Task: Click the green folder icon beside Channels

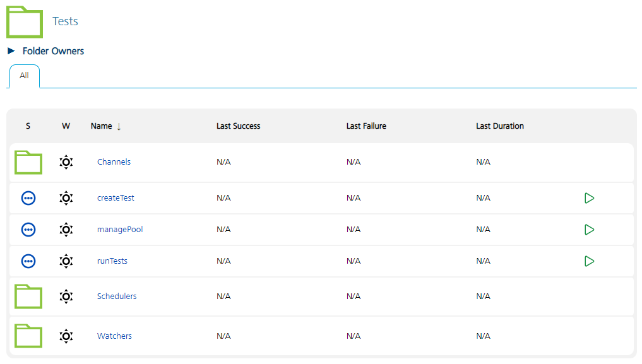Action: pyautogui.click(x=28, y=162)
